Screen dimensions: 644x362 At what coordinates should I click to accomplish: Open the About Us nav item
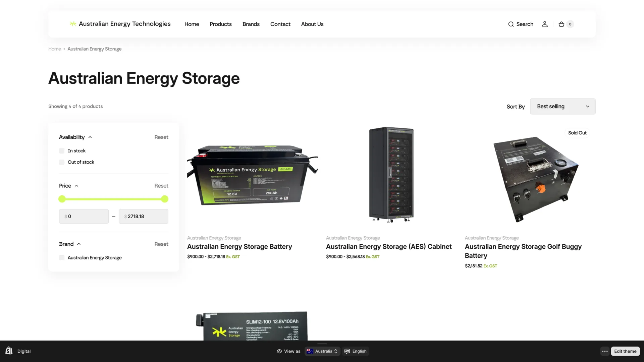point(312,24)
